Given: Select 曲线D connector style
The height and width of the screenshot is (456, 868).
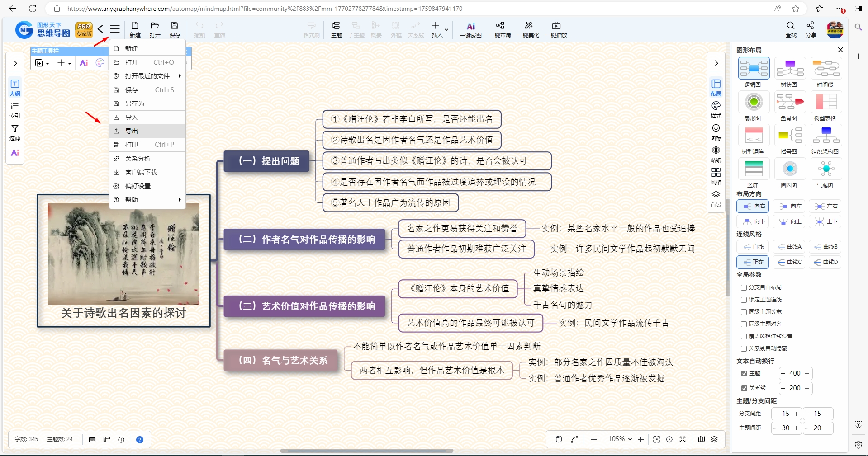Looking at the screenshot, I should [825, 262].
